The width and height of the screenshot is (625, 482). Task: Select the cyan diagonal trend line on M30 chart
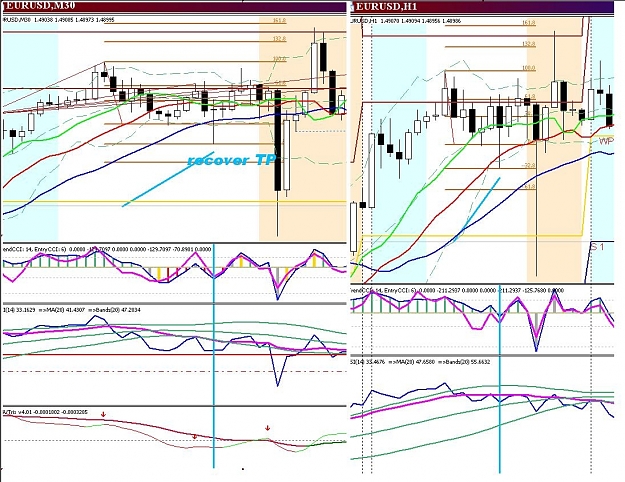[x=168, y=179]
